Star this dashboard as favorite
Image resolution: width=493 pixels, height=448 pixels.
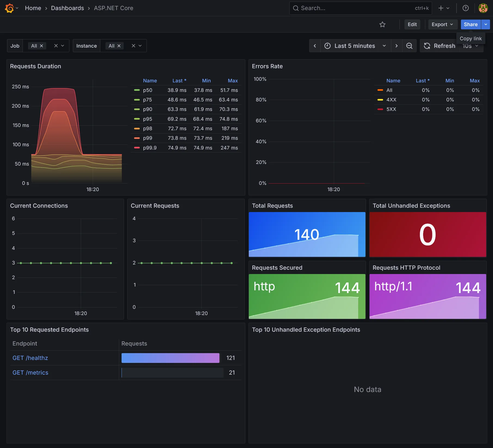(382, 24)
